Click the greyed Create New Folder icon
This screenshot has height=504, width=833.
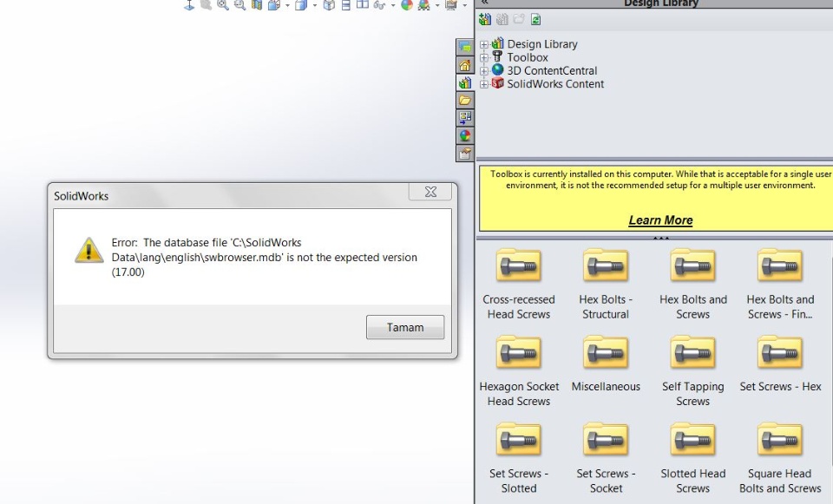click(519, 20)
